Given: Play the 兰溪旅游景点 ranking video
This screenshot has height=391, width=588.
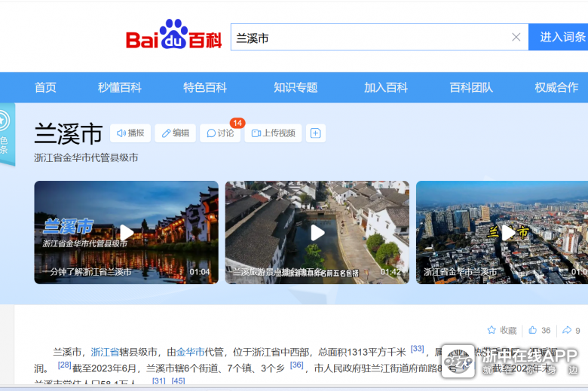Looking at the screenshot, I should 317,233.
